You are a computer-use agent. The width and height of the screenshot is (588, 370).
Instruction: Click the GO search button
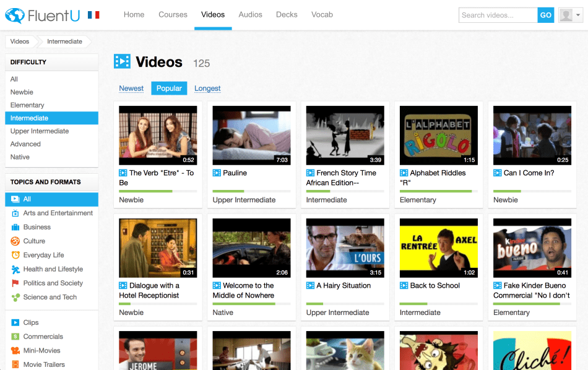coord(545,14)
